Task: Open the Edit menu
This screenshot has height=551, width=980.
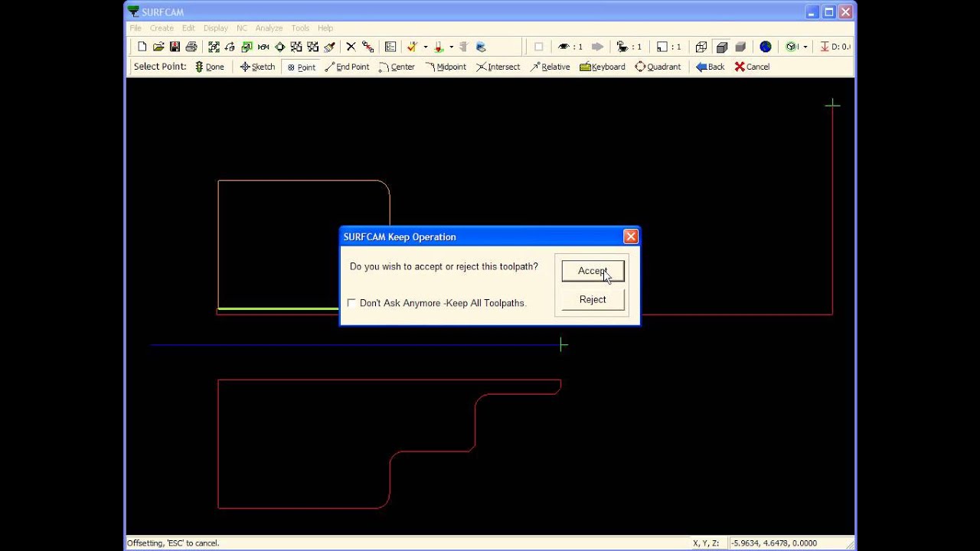Action: coord(188,28)
